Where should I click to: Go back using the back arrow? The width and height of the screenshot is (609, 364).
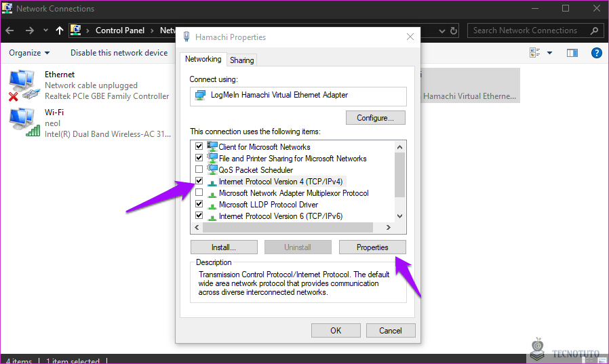tap(9, 31)
